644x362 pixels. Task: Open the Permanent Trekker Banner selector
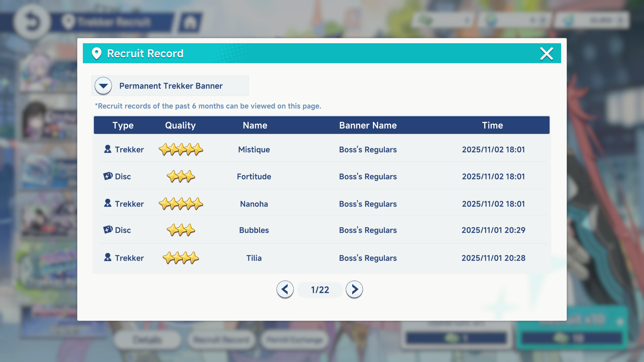171,86
